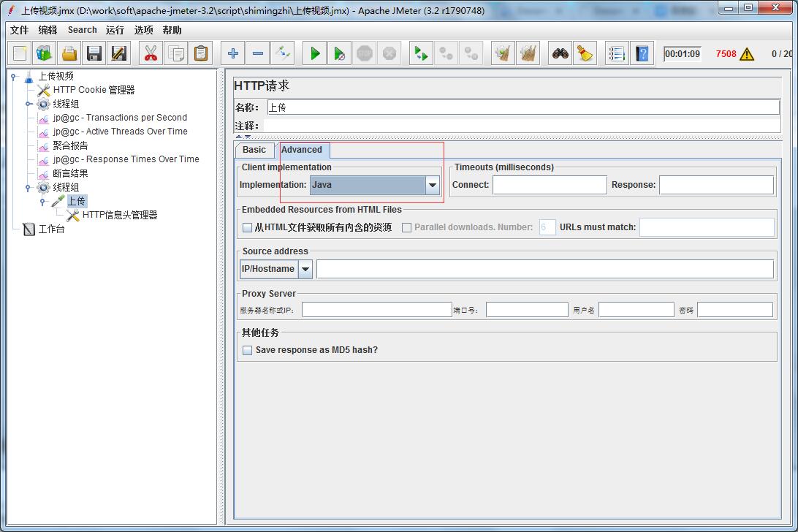
Task: Toggle Parallel downloads checkbox
Action: (x=406, y=227)
